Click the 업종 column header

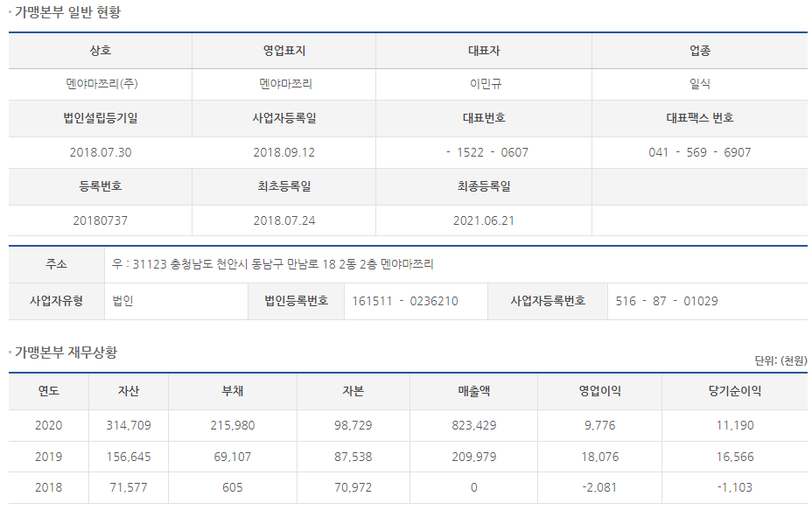coord(700,50)
